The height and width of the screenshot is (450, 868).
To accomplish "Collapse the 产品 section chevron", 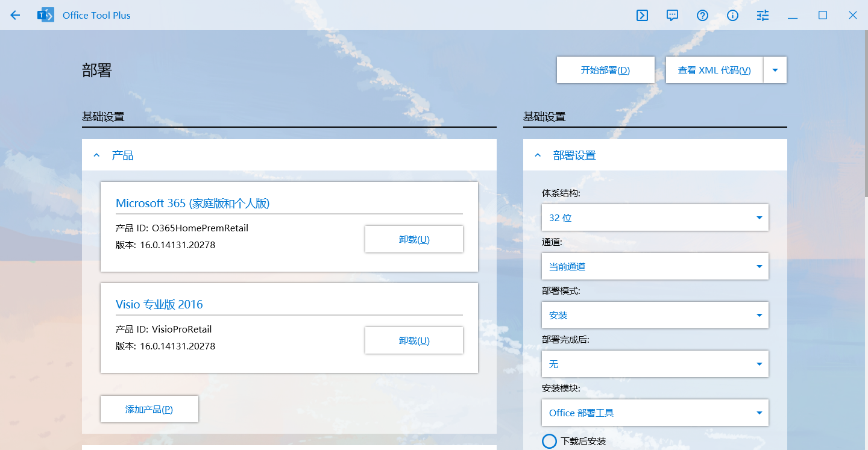I will [x=96, y=155].
